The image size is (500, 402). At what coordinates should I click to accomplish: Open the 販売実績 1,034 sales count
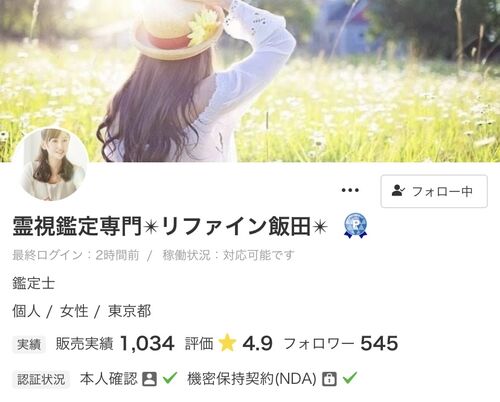115,343
